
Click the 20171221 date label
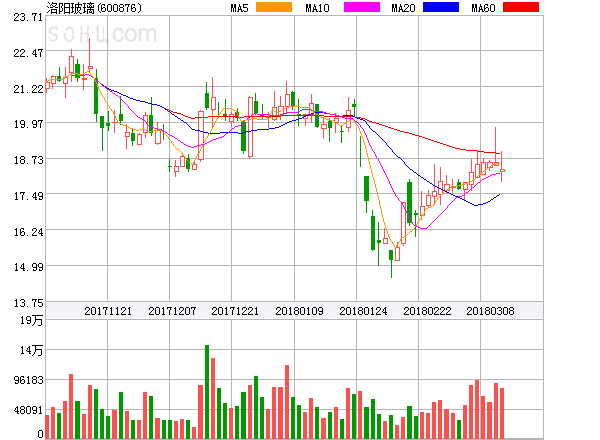[x=235, y=311]
